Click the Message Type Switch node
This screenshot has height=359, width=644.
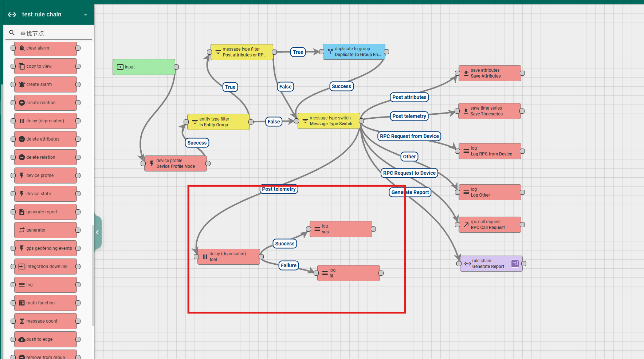click(329, 121)
